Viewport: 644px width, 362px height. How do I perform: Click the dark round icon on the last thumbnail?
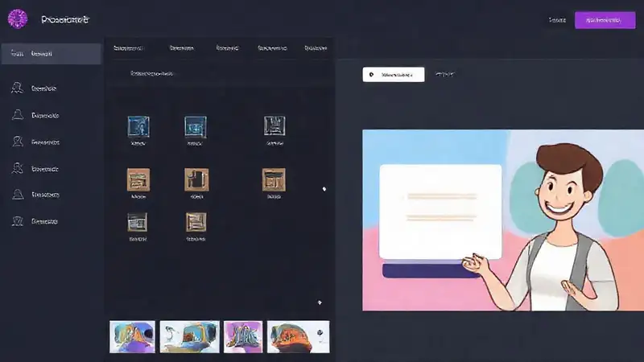[x=320, y=333]
